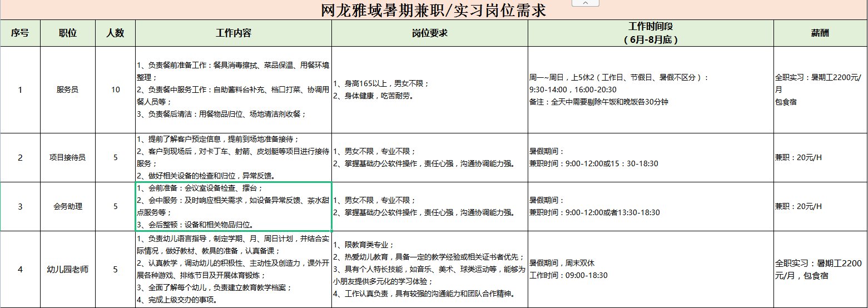The height and width of the screenshot is (308, 868).
Task: Select 项目接待员 job content about 卡丁车
Action: pyautogui.click(x=234, y=157)
